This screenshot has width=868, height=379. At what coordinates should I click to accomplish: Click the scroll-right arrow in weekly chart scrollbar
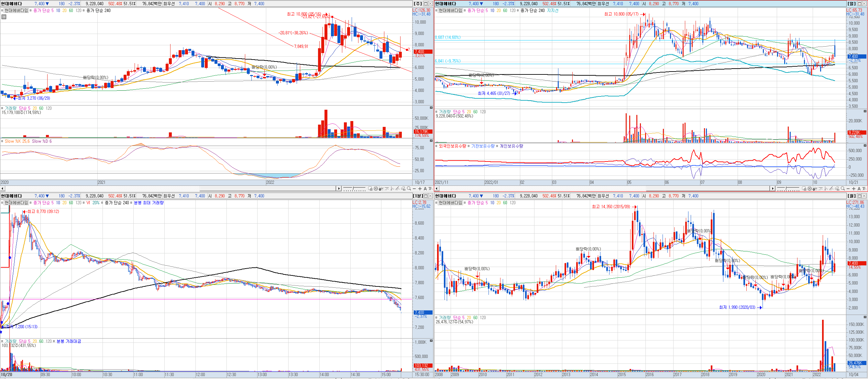pos(339,189)
